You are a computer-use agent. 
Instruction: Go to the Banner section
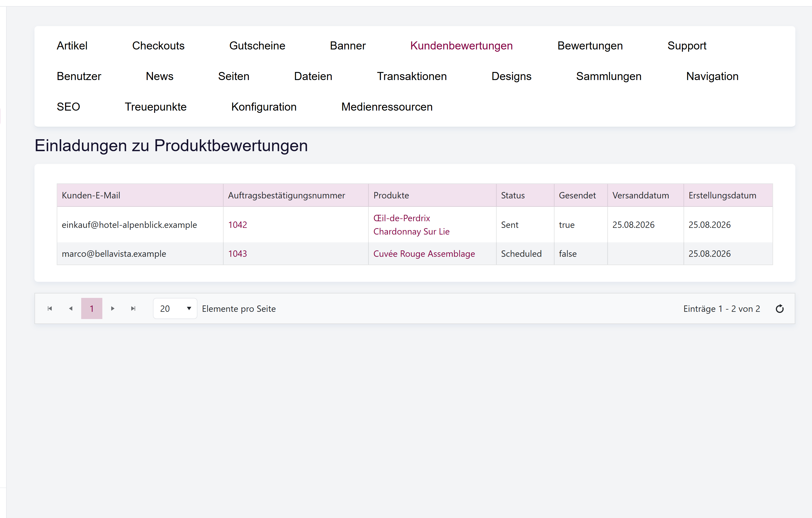point(348,46)
